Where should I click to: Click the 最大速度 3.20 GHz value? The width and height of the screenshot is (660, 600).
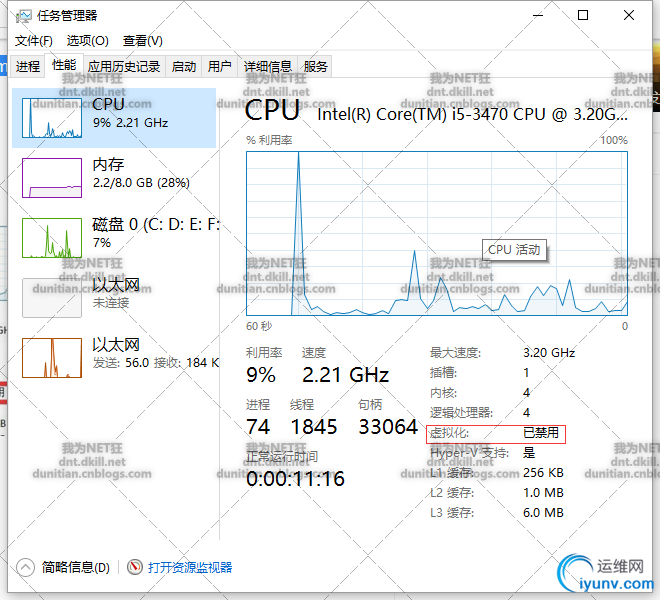(x=549, y=352)
